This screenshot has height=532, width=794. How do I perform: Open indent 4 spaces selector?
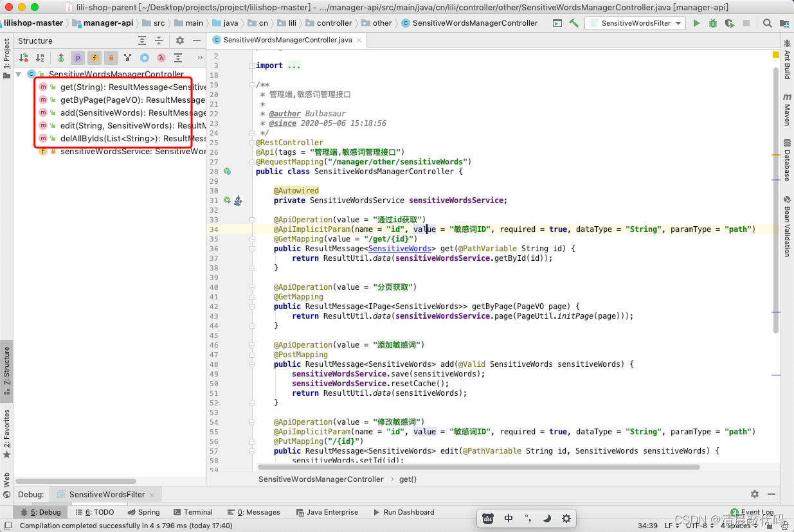tap(739, 526)
